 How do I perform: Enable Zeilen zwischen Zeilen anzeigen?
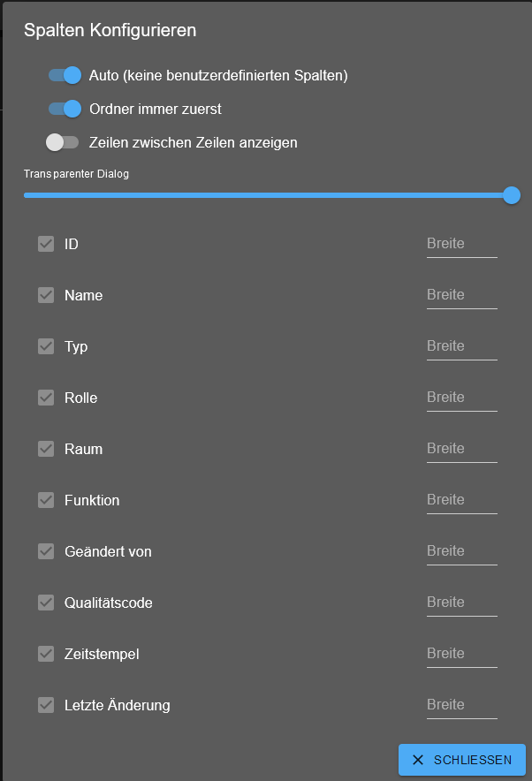[62, 142]
